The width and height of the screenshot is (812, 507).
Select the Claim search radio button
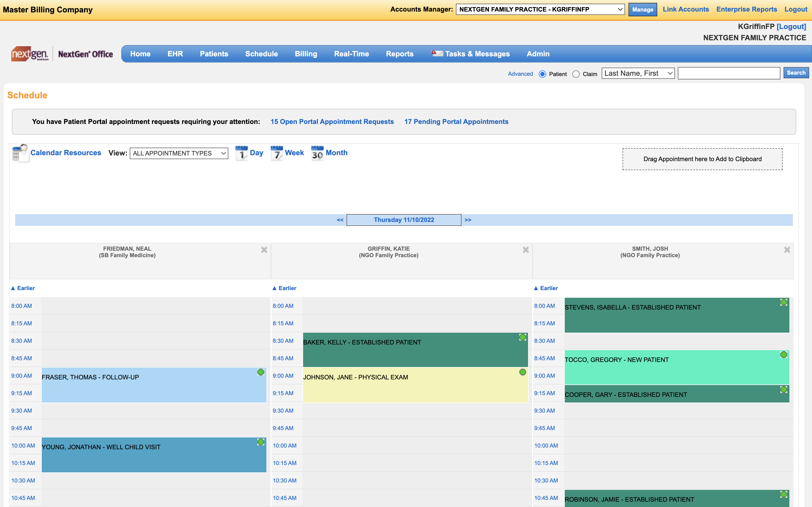pos(577,74)
